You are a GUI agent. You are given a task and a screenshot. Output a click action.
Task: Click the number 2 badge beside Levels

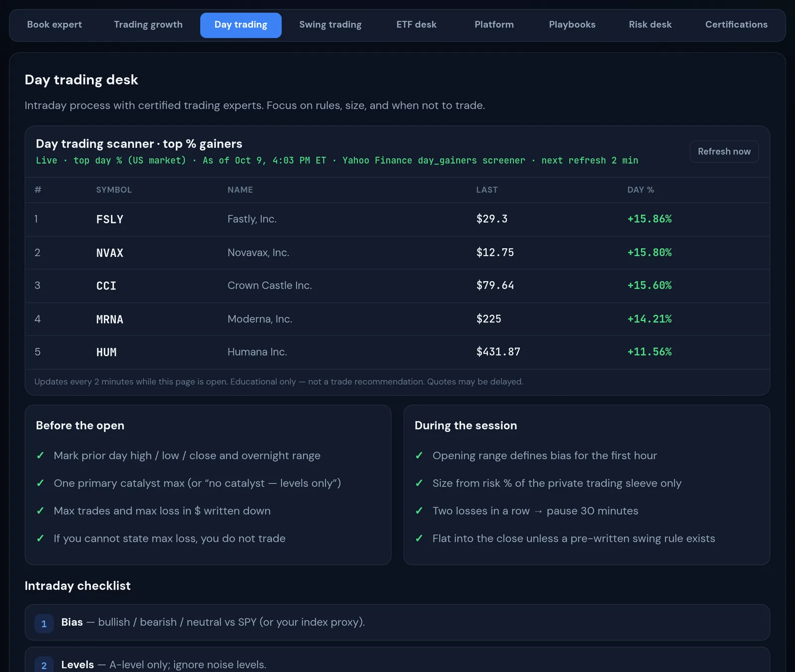coord(44,666)
